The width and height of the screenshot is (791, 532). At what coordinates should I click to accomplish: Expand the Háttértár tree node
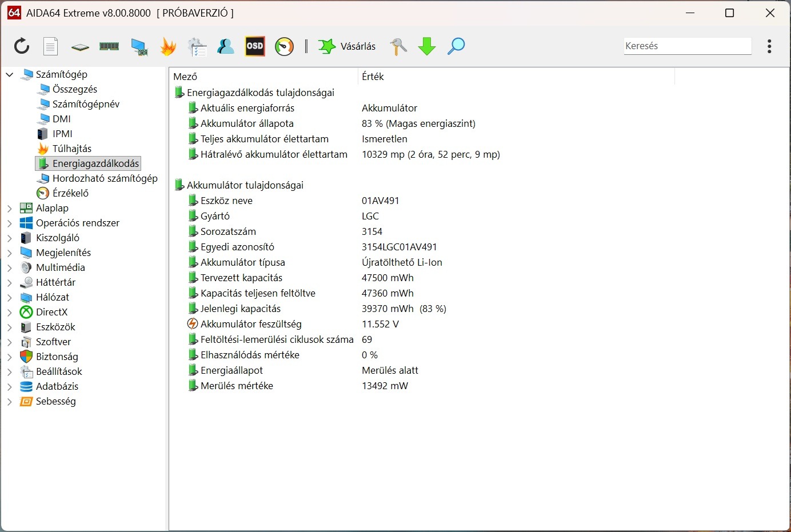tap(10, 283)
